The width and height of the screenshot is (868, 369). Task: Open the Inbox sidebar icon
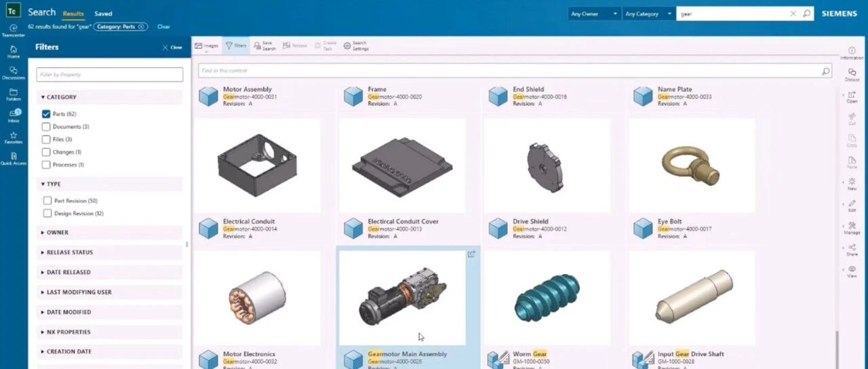point(14,115)
